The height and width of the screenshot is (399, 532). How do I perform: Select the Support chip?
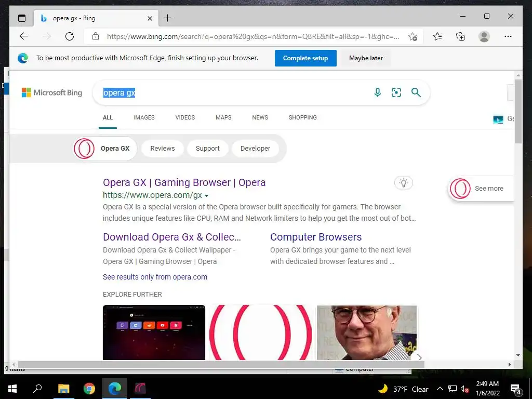(x=208, y=149)
